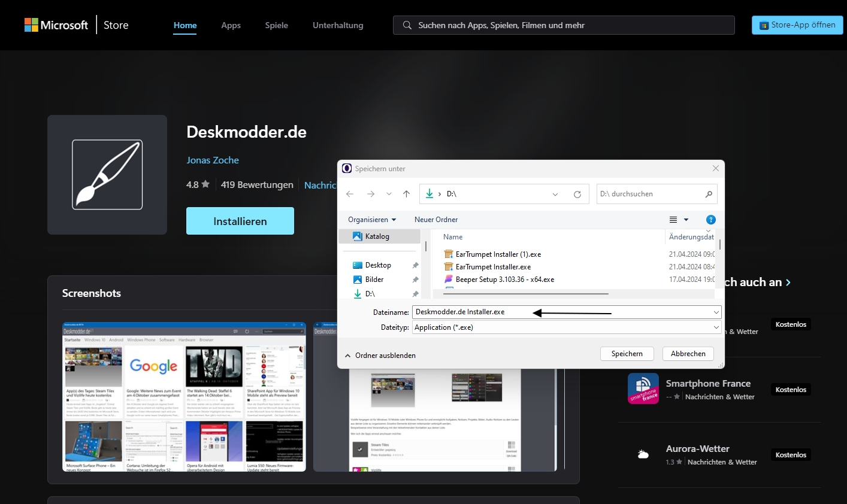
Task: Open the Organisieren menu
Action: (372, 220)
